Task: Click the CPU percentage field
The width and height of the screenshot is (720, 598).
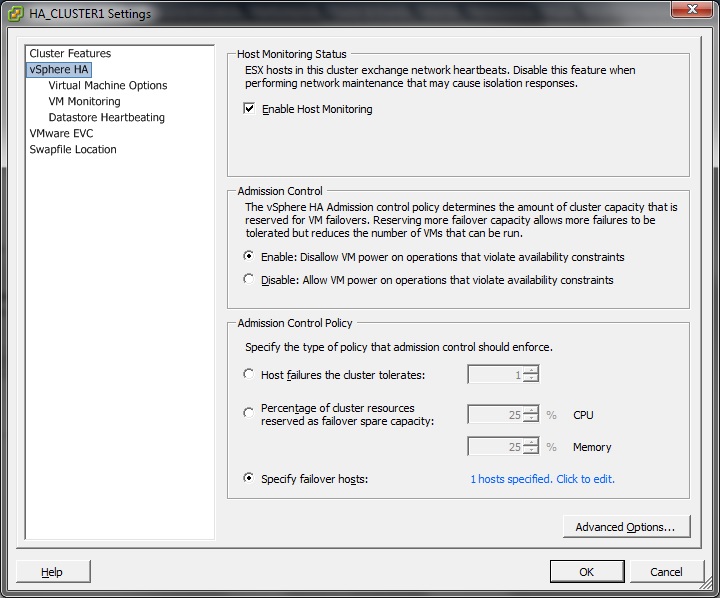Action: [495, 414]
